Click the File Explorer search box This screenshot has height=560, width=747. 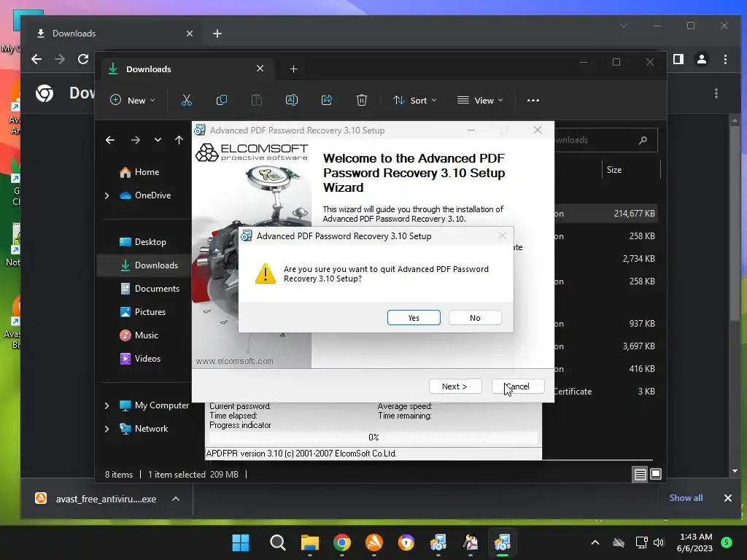tap(606, 140)
